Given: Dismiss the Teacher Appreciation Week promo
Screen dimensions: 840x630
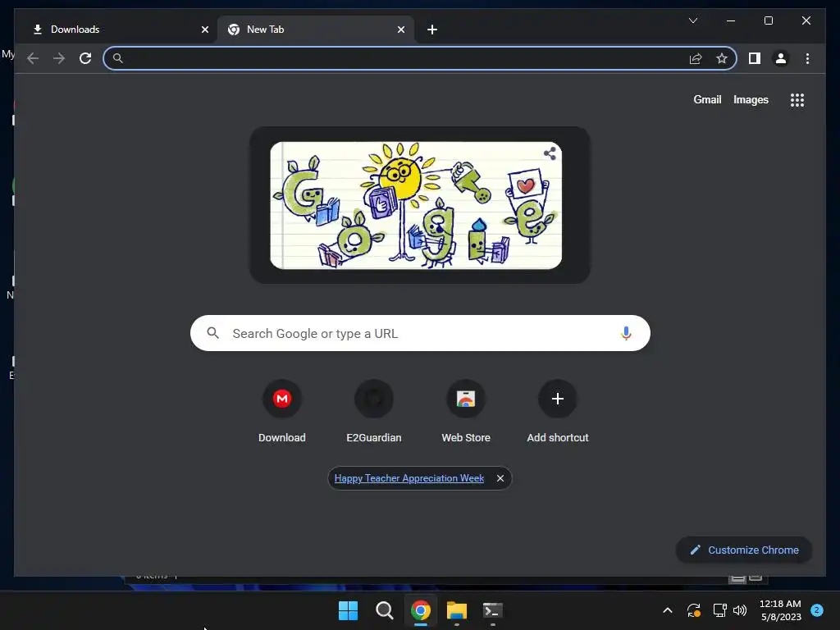Looking at the screenshot, I should pos(500,478).
